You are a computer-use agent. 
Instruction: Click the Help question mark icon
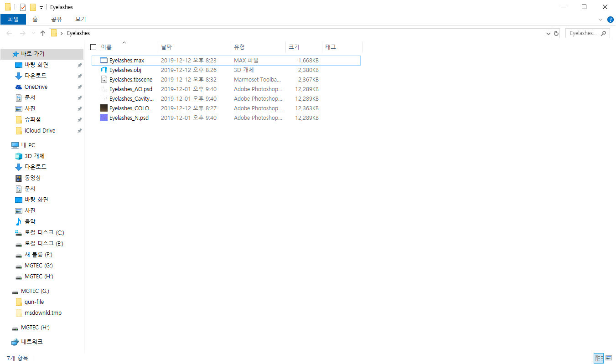(611, 20)
